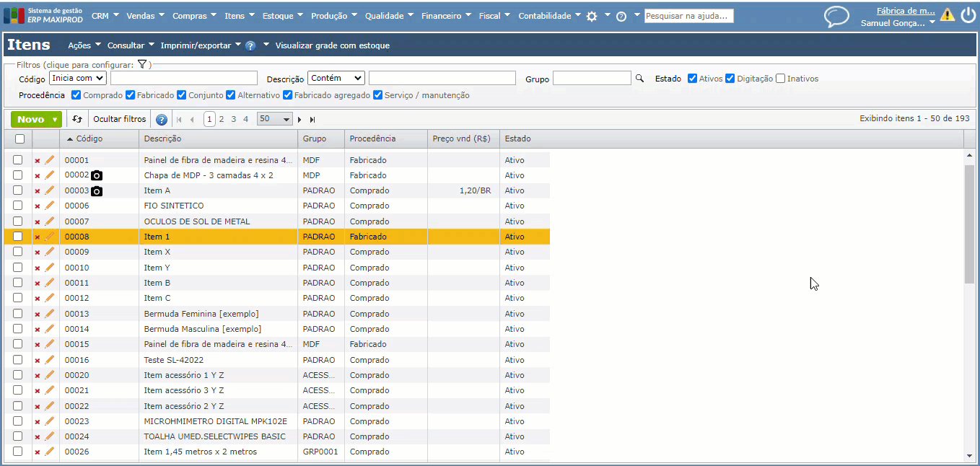
Task: Expand the page size 50 dropdown
Action: (274, 119)
